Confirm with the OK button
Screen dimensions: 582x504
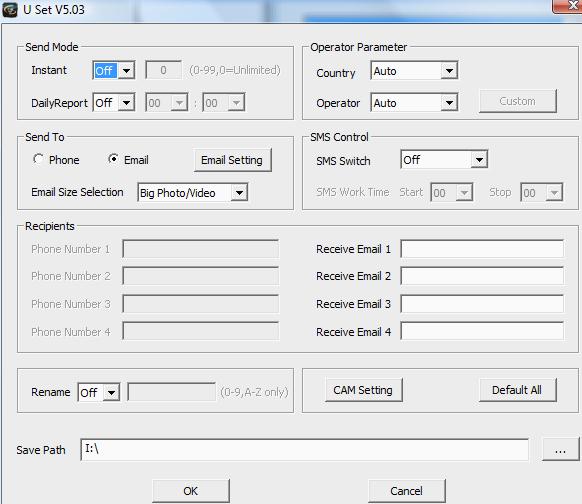coord(191,491)
